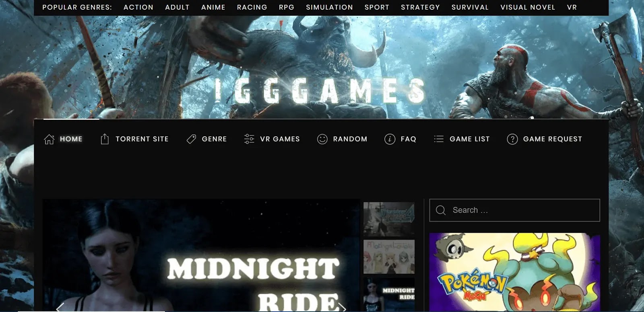Browse the ACTION genre link
The image size is (644, 312).
click(138, 7)
